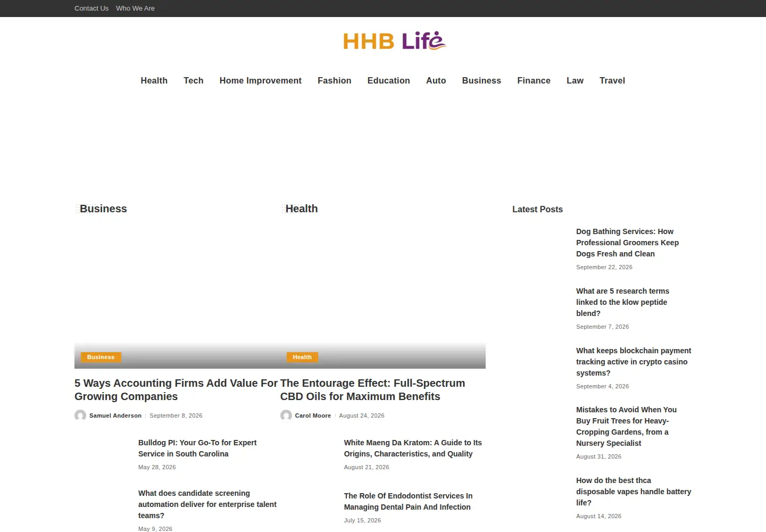Click Carol Moore's author avatar
766x532 pixels.
pyautogui.click(x=286, y=415)
